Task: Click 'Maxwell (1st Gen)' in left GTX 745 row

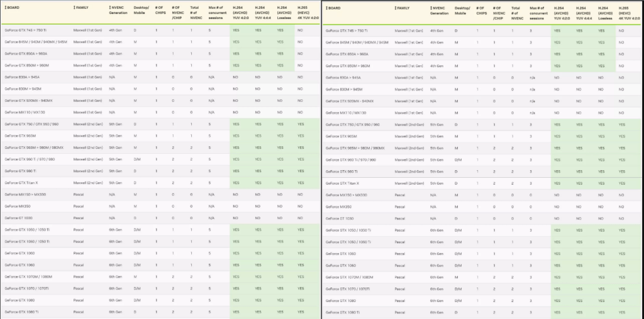Action: click(x=87, y=30)
